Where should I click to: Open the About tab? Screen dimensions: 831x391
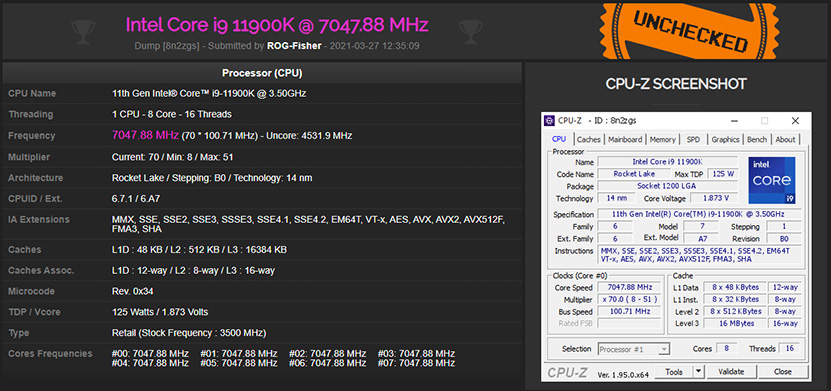click(x=785, y=139)
